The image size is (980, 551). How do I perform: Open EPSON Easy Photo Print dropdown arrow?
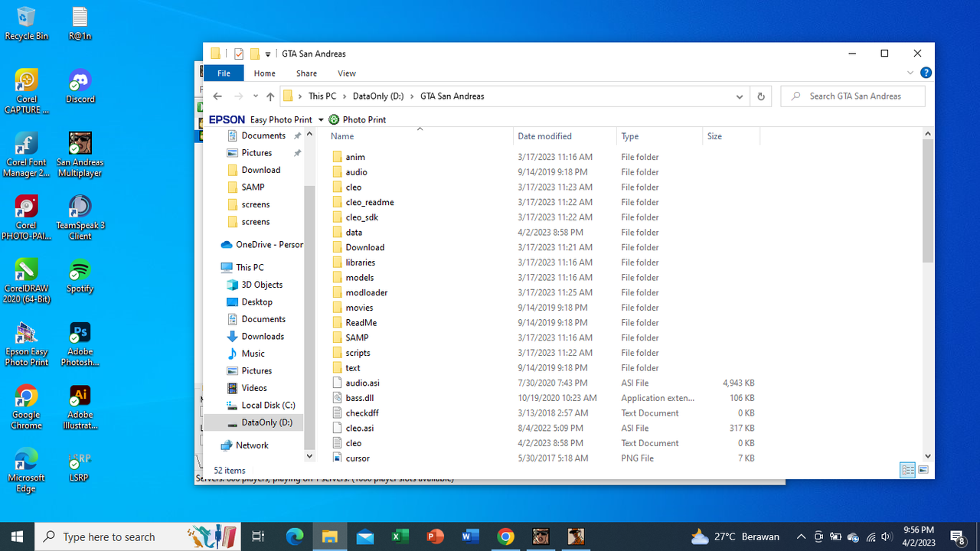pos(321,119)
